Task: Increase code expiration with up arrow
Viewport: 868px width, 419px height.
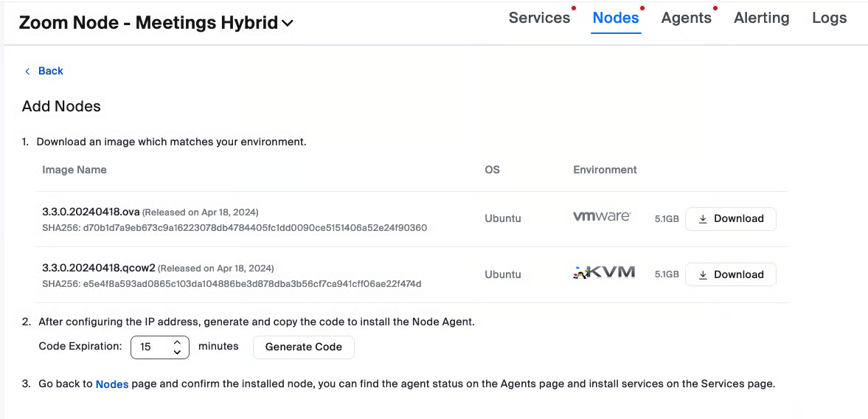Action: tap(177, 342)
